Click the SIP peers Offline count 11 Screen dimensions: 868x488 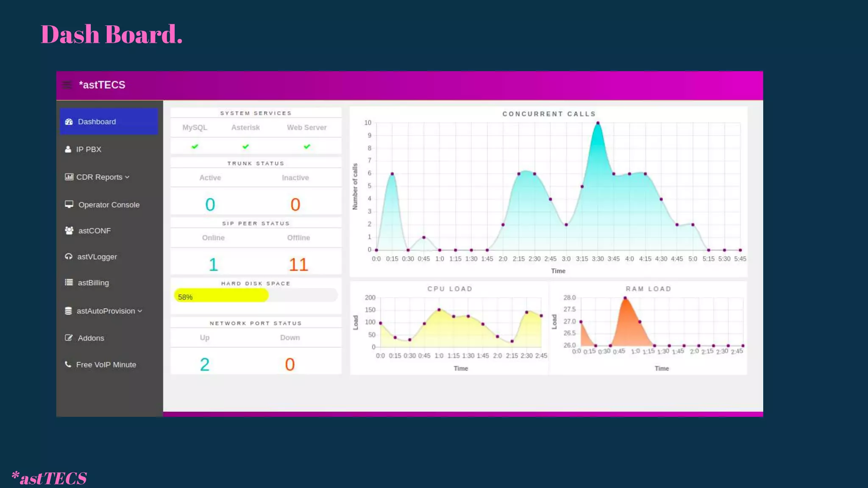tap(298, 265)
